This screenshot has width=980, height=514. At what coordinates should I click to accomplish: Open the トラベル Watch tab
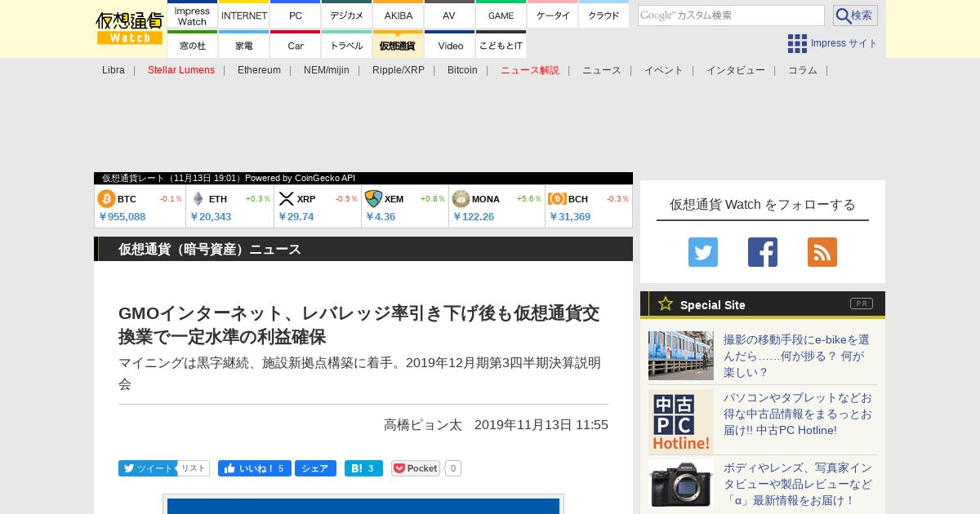pyautogui.click(x=347, y=45)
